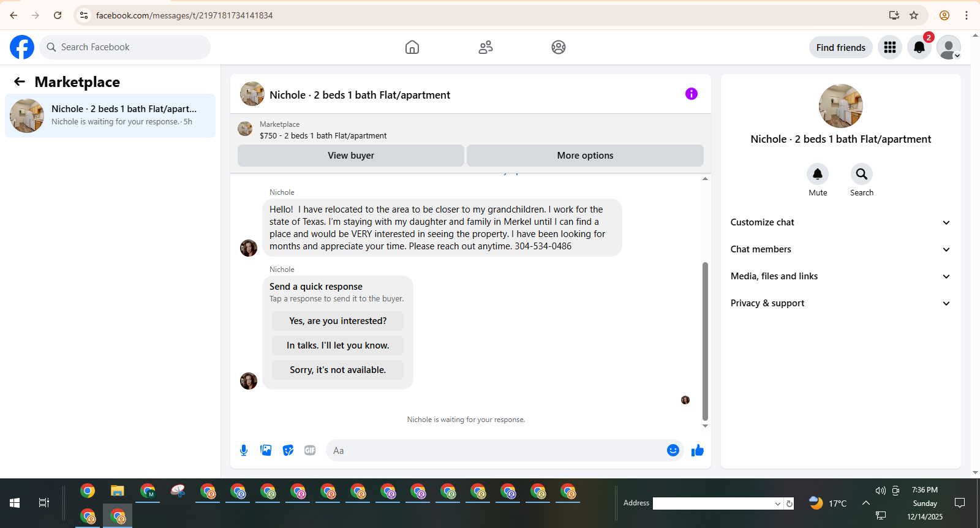Open the Home feed icon
Image resolution: width=980 pixels, height=528 pixels.
click(x=412, y=47)
